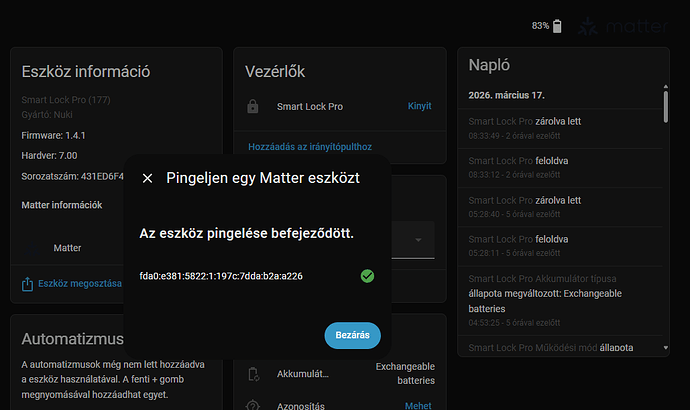
Task: Click the Azonosítás identify icon
Action: tap(253, 405)
